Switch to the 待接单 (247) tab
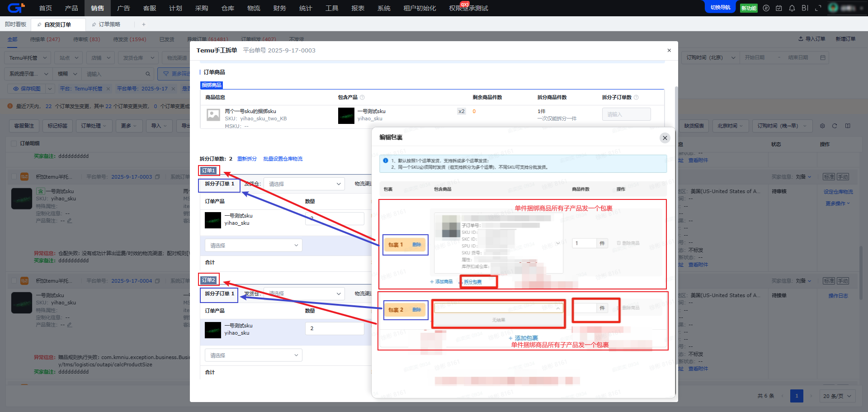 pyautogui.click(x=45, y=39)
